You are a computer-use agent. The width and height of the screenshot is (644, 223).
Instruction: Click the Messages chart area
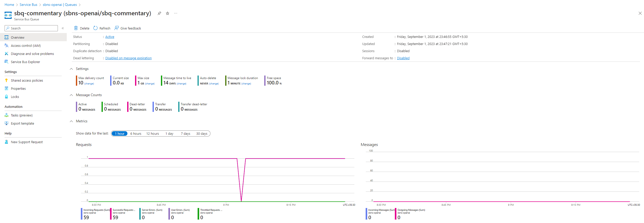pyautogui.click(x=502, y=177)
